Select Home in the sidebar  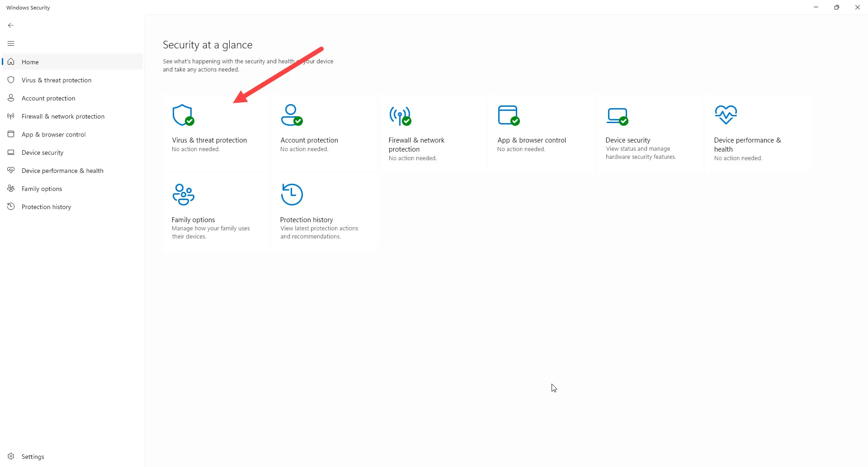point(30,62)
